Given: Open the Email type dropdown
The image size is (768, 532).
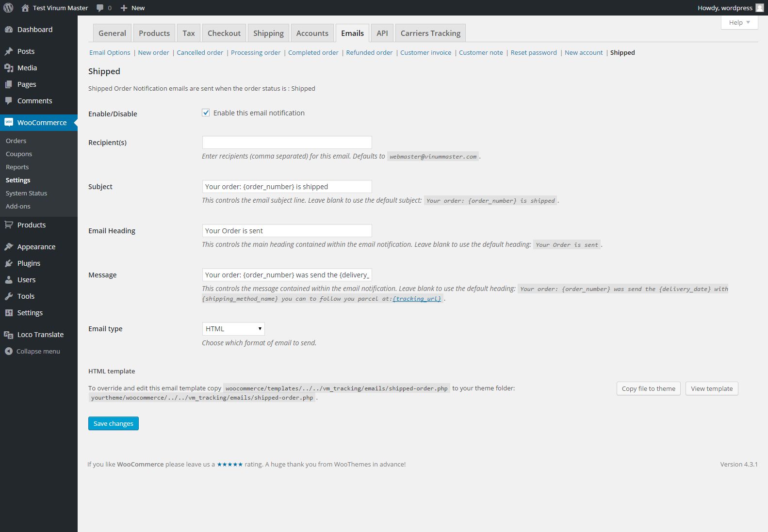Looking at the screenshot, I should 233,329.
